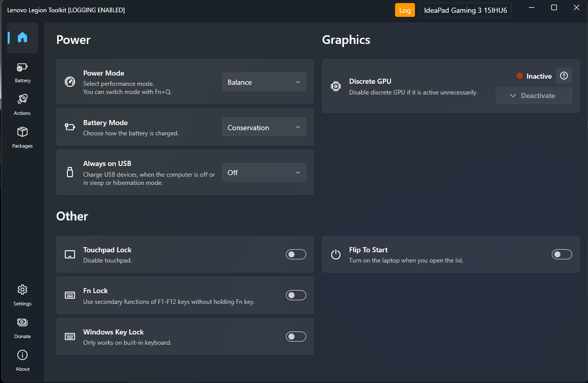Maximize the Legion Toolkit window
The height and width of the screenshot is (383, 588).
click(x=554, y=8)
